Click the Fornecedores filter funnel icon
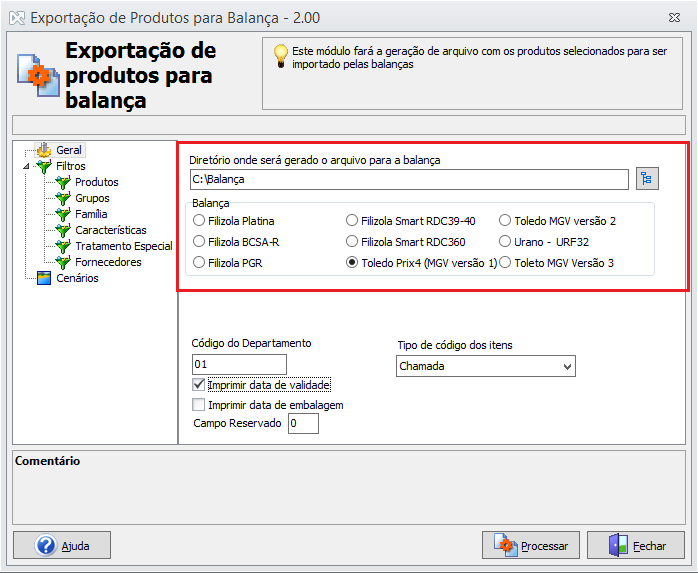698x573 pixels. pyautogui.click(x=63, y=262)
